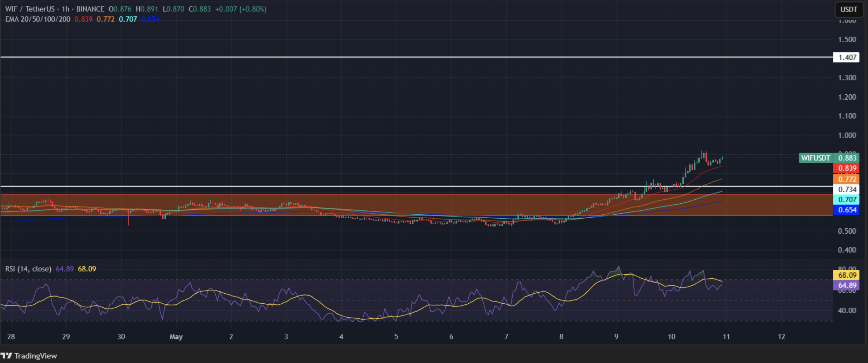Click the cyan EMA 100 value 0.707 in legend
The image size is (868, 363).
(x=128, y=19)
